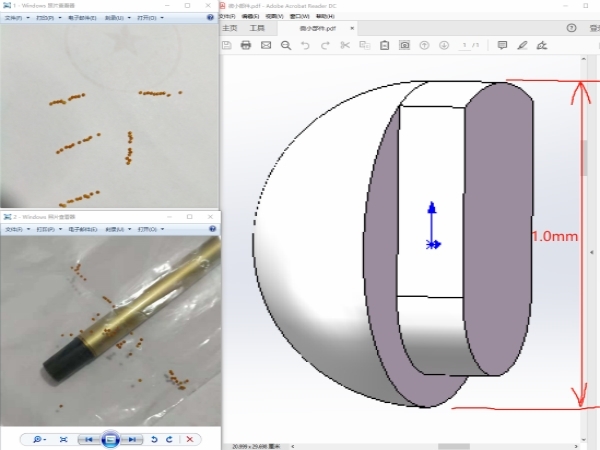Click help icon in photo viewer 1 window
Viewport: 600px width, 450px height.
coord(210,18)
